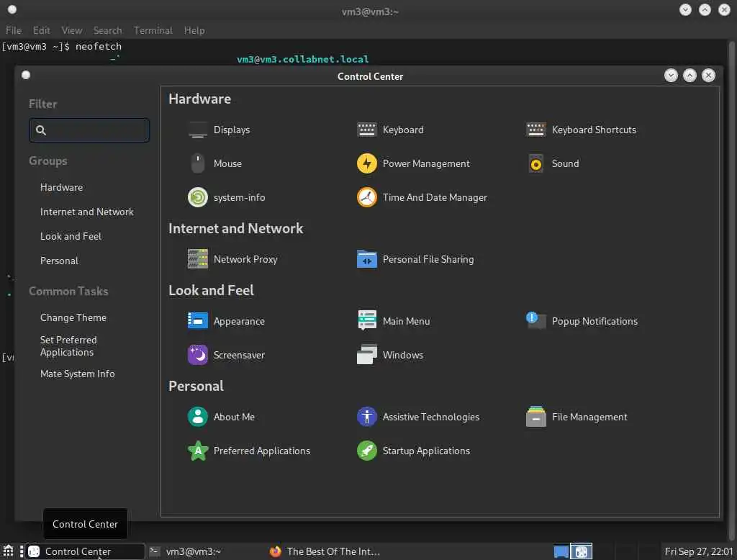The width and height of the screenshot is (737, 560).
Task: Open the Edit menu of terminal
Action: 41,30
